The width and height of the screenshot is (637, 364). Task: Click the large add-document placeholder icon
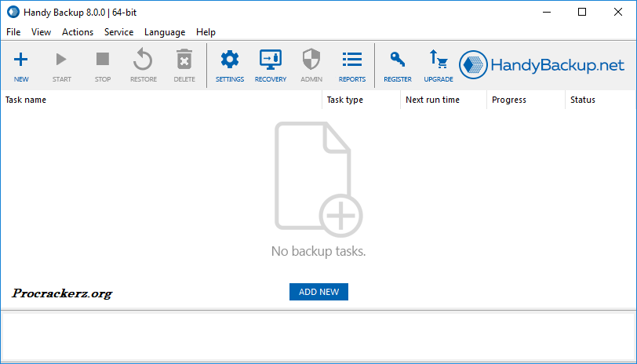[x=318, y=180]
